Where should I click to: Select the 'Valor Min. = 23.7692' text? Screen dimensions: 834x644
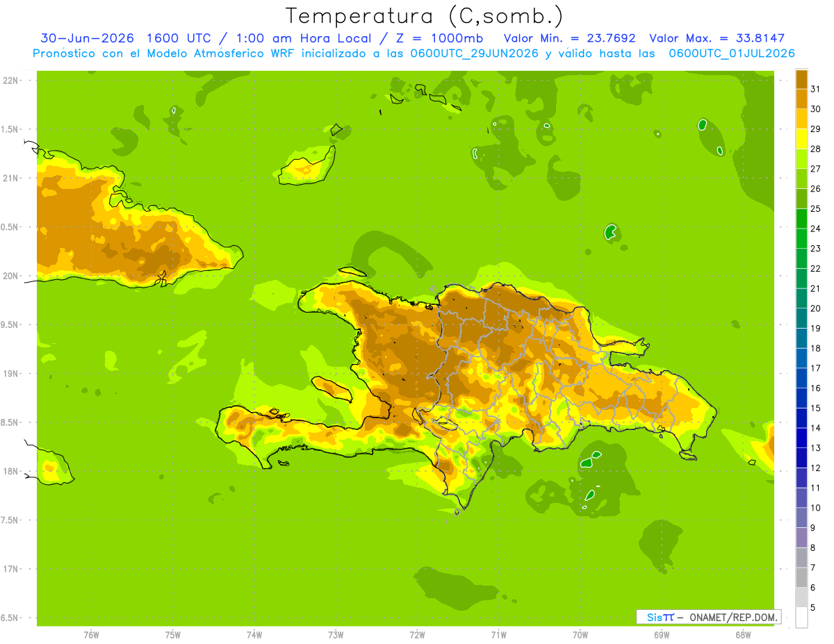coord(569,39)
